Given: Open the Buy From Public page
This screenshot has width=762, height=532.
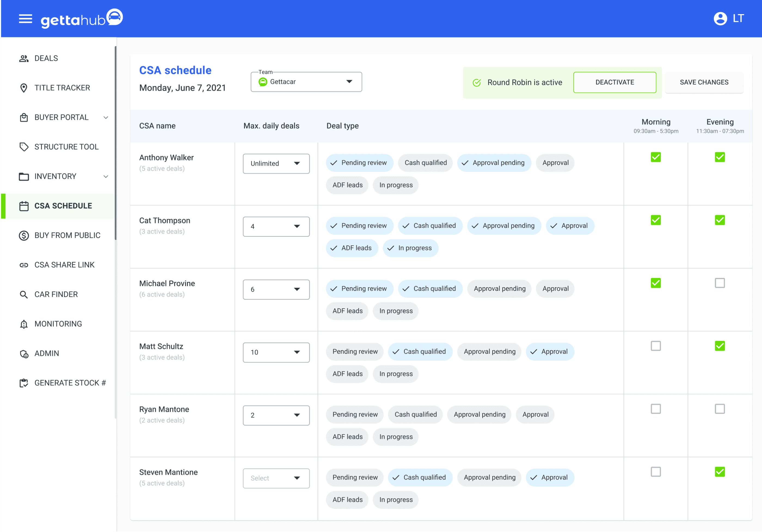Looking at the screenshot, I should point(67,235).
